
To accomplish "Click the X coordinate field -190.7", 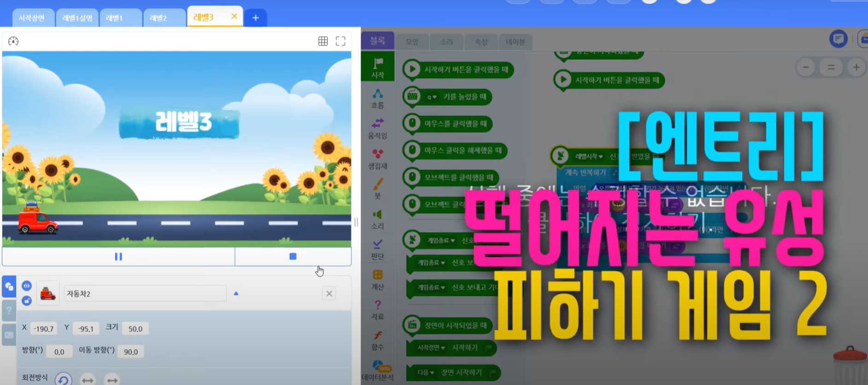I will point(44,329).
